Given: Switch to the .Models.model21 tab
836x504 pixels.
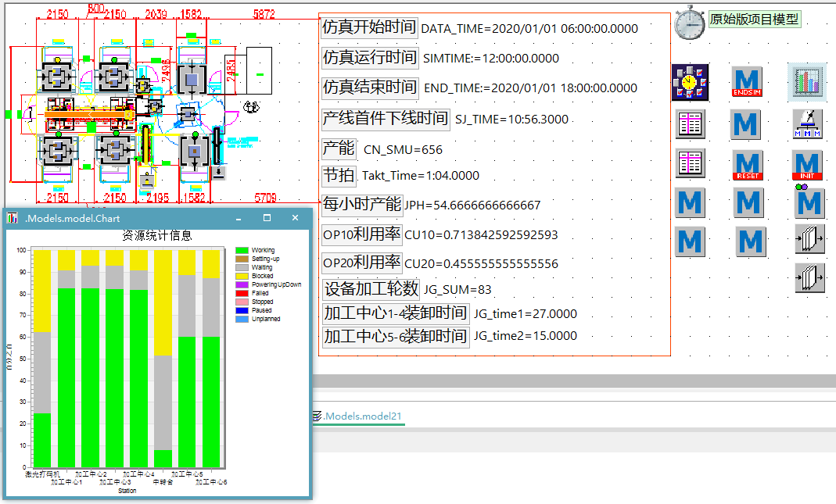Looking at the screenshot, I should [x=363, y=416].
